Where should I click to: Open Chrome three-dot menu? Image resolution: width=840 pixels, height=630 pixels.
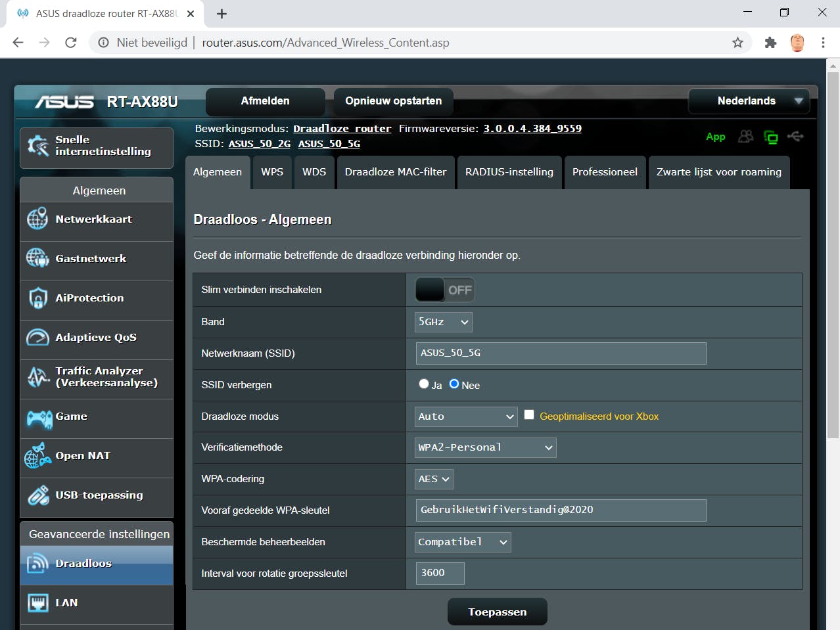(x=823, y=43)
